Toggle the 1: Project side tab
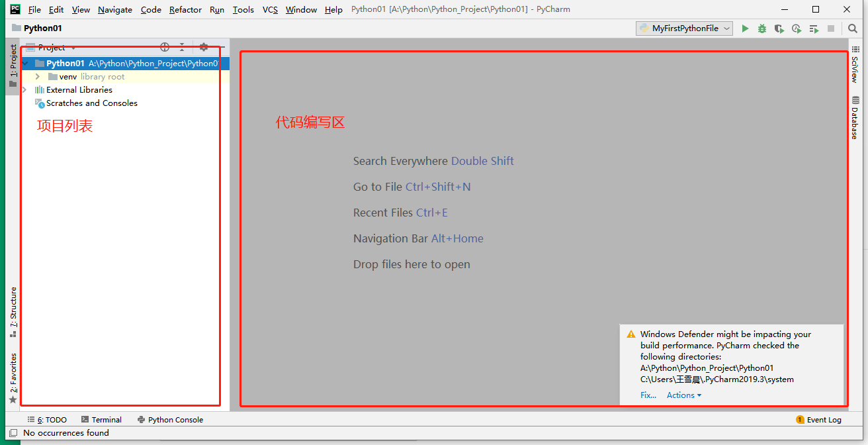 click(13, 66)
